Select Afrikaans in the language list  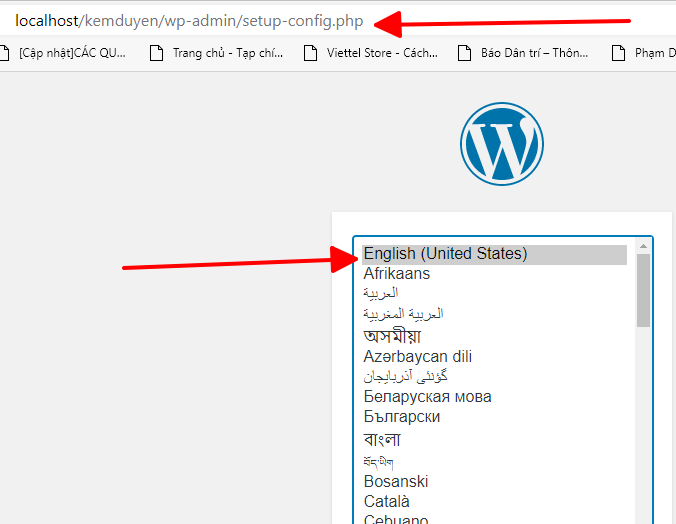click(x=494, y=274)
